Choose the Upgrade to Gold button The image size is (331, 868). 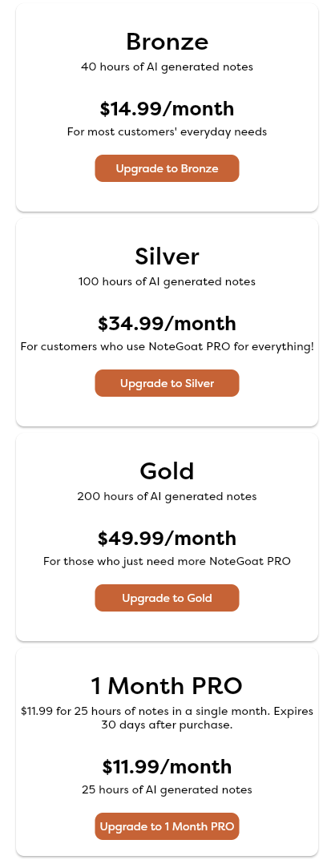[x=167, y=598]
